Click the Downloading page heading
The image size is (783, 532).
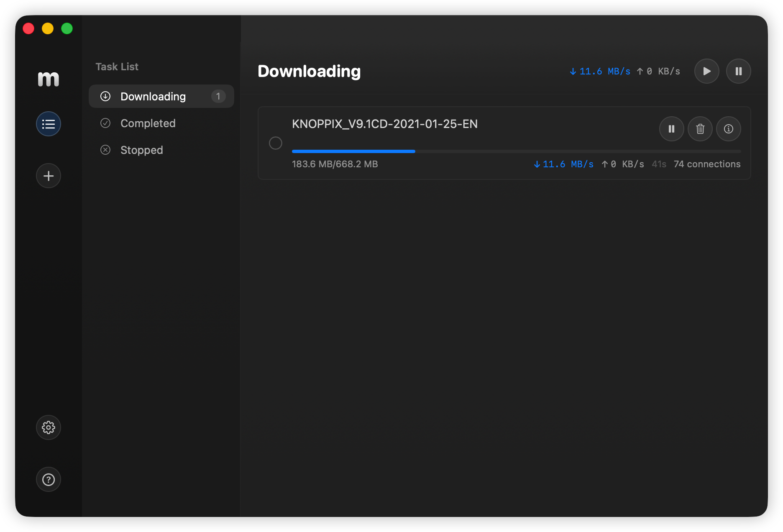pos(309,71)
